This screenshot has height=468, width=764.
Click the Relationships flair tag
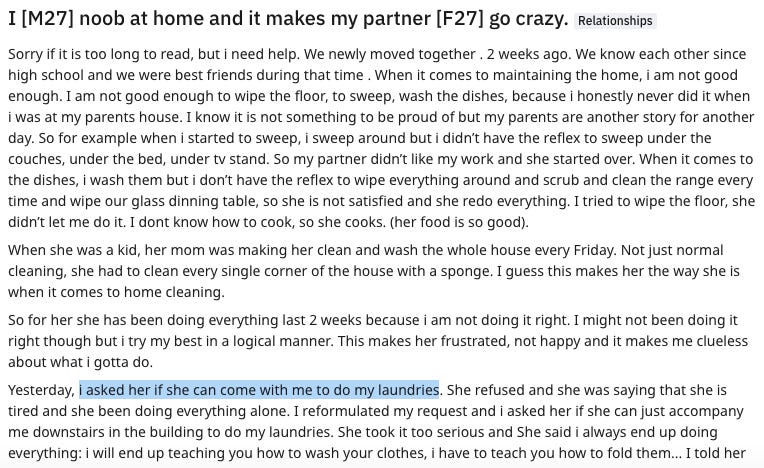[x=615, y=21]
